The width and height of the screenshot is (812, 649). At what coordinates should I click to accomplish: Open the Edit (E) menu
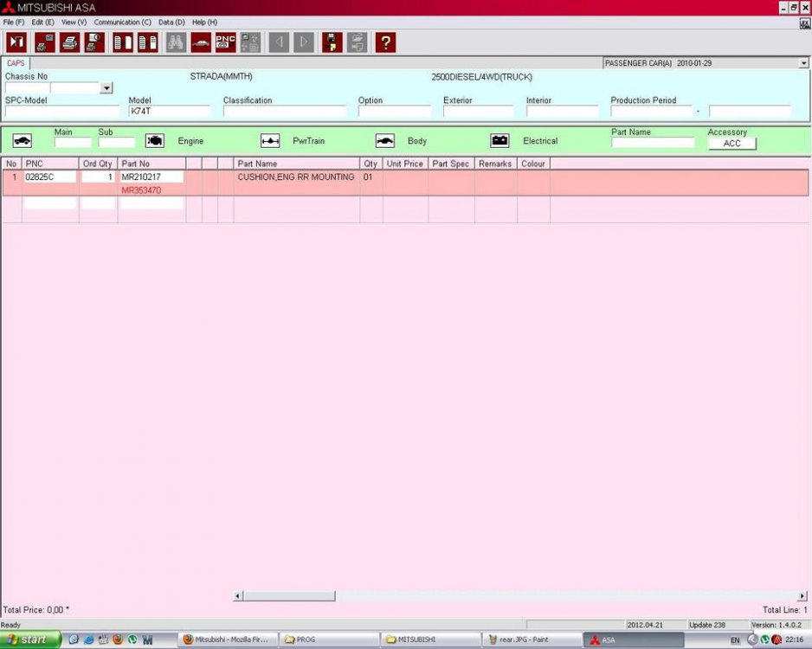coord(42,22)
